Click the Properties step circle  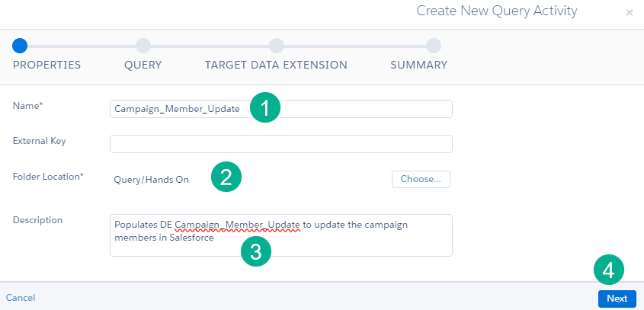pos(20,46)
